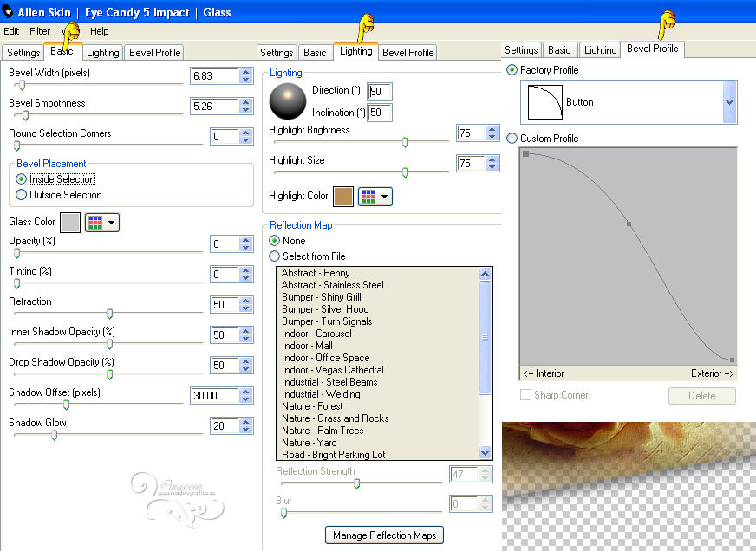Screen dimensions: 756x551
Task: Click the Alien Skin logo in title bar
Action: [7, 11]
